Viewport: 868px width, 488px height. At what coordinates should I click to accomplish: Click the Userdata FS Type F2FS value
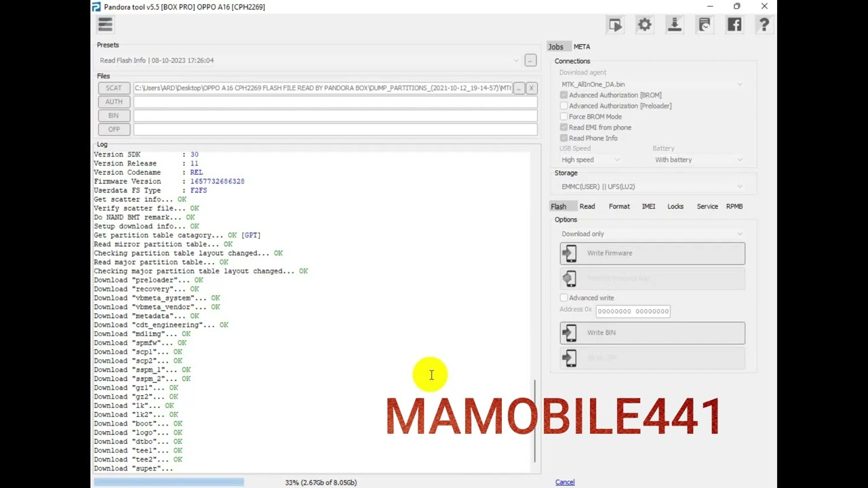coord(199,190)
